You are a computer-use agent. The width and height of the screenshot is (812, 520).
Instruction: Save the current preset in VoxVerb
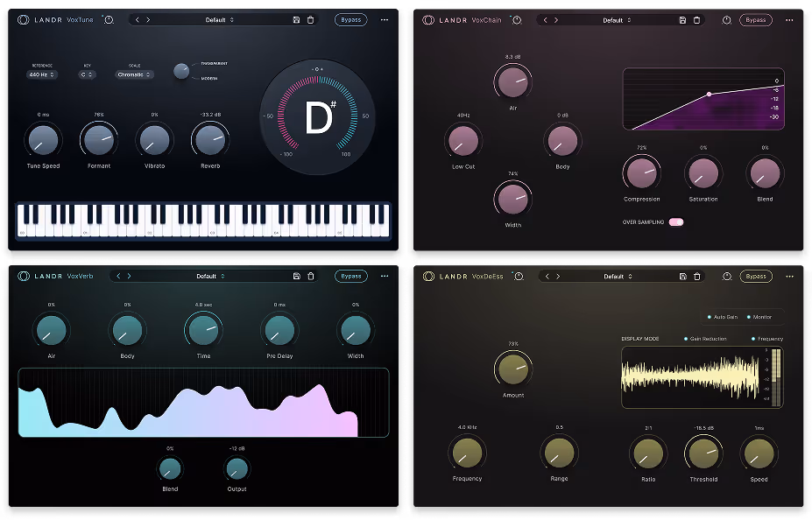(297, 276)
